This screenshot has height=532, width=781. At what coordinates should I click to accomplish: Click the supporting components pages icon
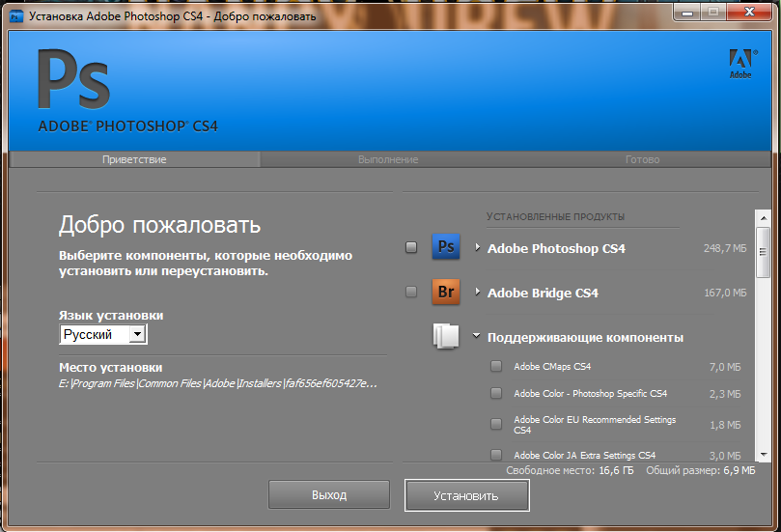[446, 336]
